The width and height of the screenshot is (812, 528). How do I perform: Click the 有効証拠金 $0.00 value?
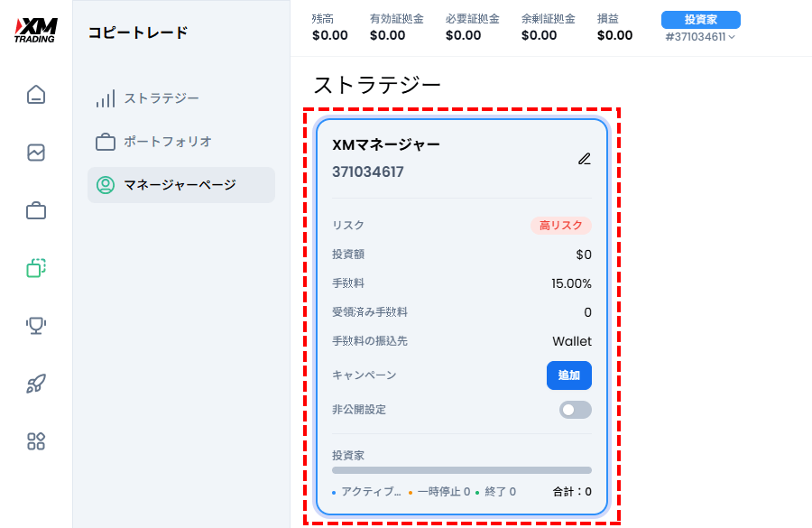tap(387, 35)
